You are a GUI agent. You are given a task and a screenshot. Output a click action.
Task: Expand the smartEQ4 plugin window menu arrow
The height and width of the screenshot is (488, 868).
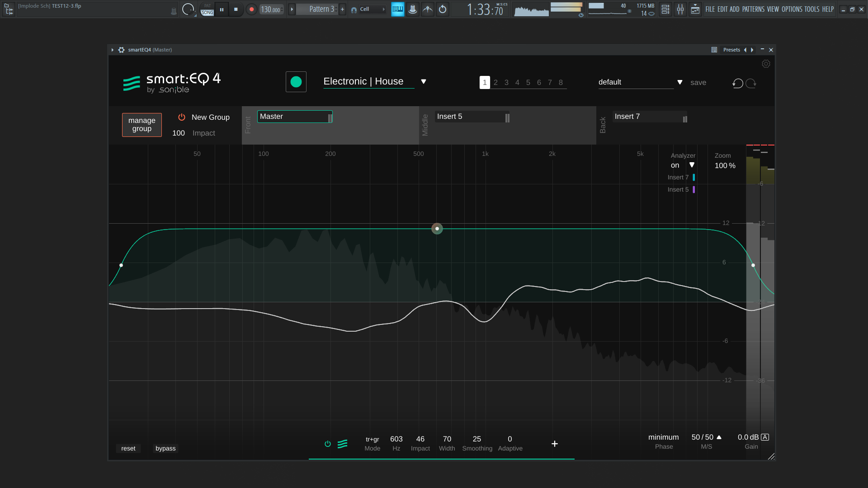click(113, 50)
